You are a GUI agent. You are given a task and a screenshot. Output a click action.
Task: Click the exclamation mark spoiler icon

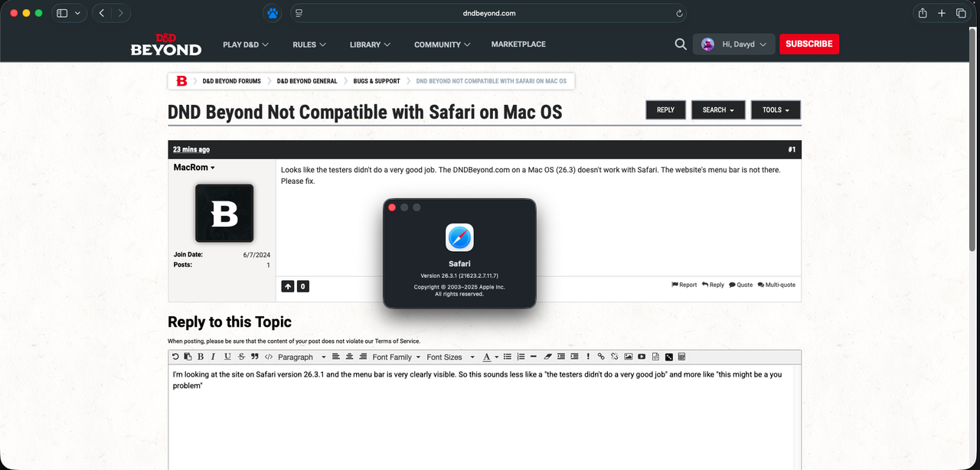click(x=588, y=357)
